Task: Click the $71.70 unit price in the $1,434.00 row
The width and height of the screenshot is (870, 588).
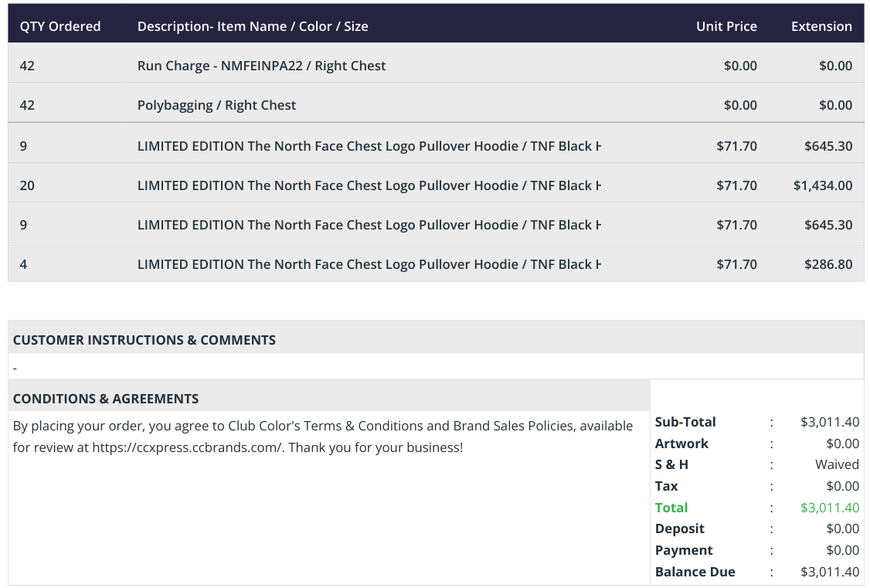Action: pos(736,185)
